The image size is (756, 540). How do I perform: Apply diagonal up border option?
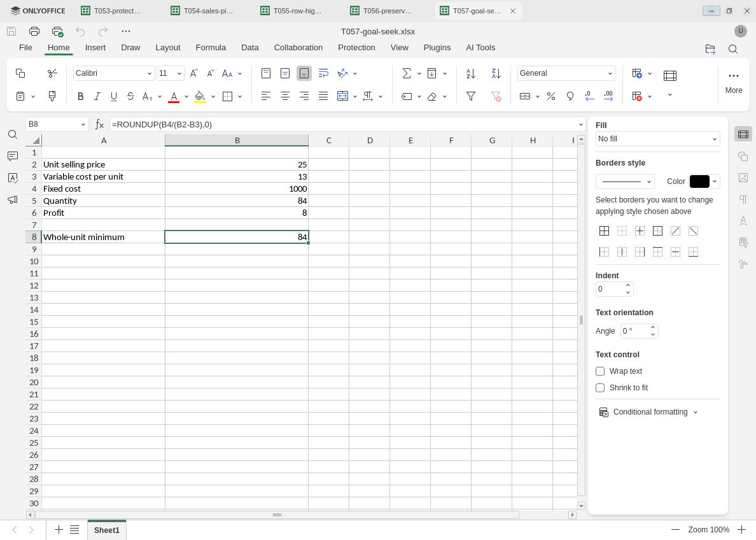(675, 231)
